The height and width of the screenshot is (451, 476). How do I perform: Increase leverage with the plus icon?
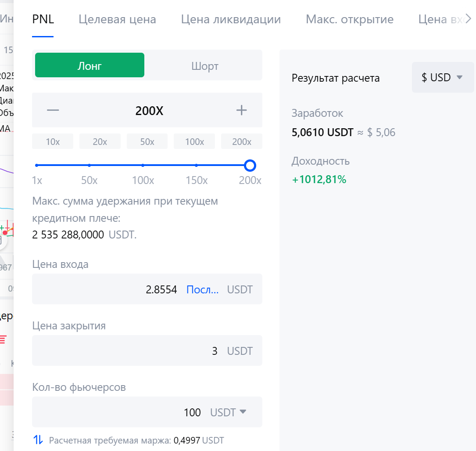coord(241,110)
